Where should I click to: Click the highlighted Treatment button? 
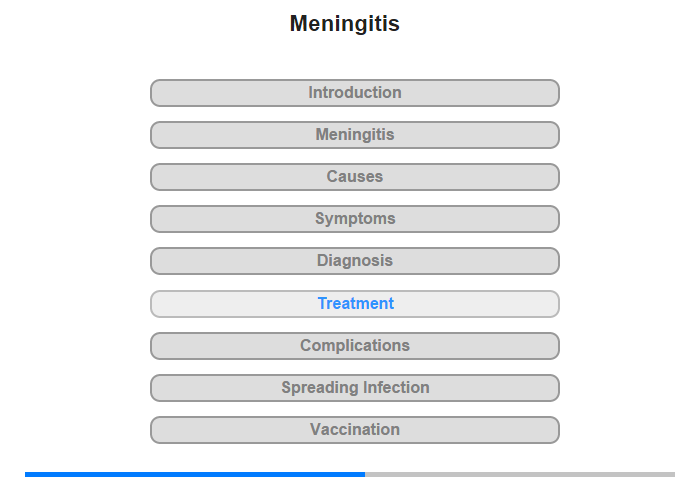[x=355, y=304]
